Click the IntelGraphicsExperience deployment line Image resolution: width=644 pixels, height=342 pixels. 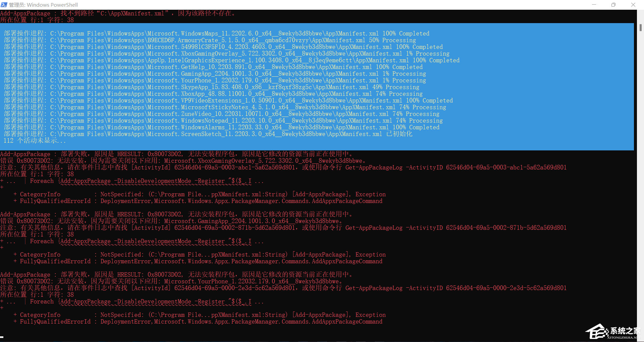tap(232, 60)
